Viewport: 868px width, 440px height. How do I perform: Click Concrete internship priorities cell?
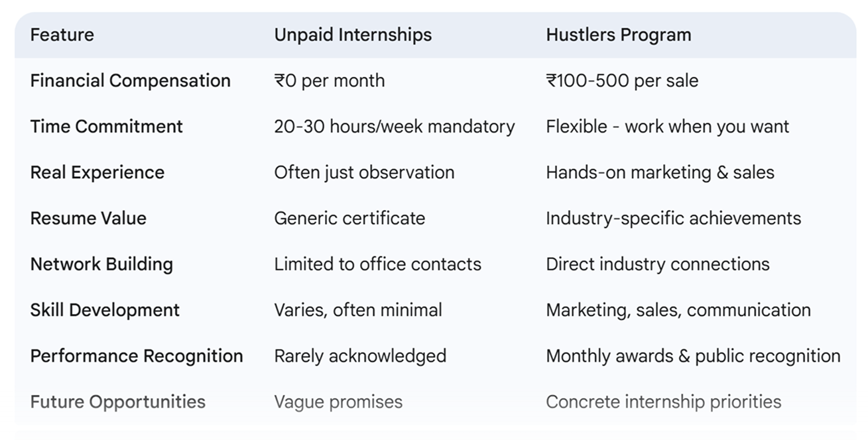point(664,402)
